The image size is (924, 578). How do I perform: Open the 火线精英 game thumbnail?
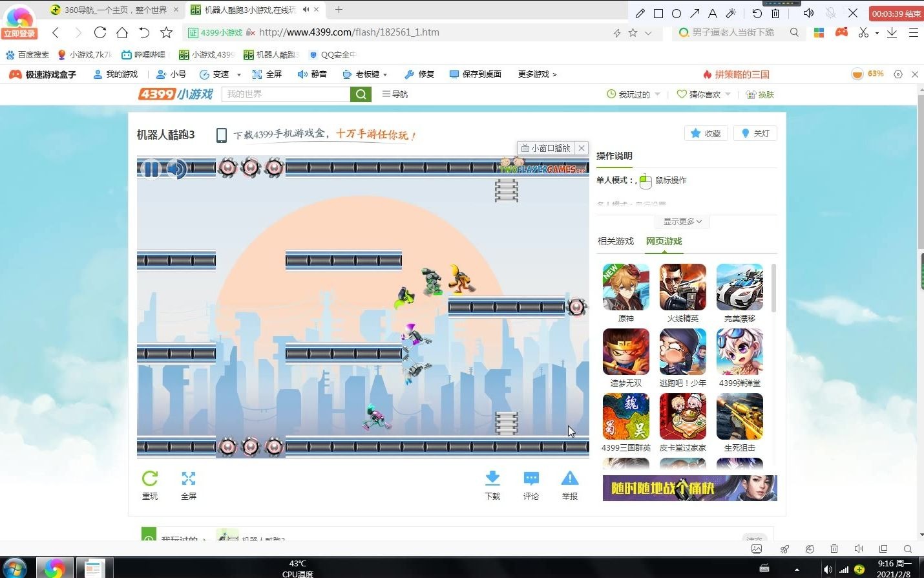[x=683, y=287]
